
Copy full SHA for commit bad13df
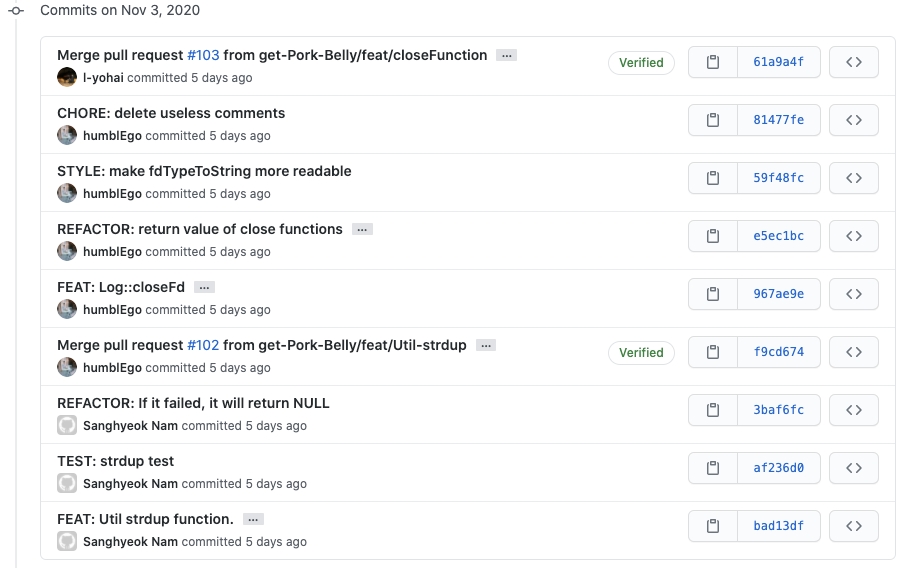pos(713,526)
